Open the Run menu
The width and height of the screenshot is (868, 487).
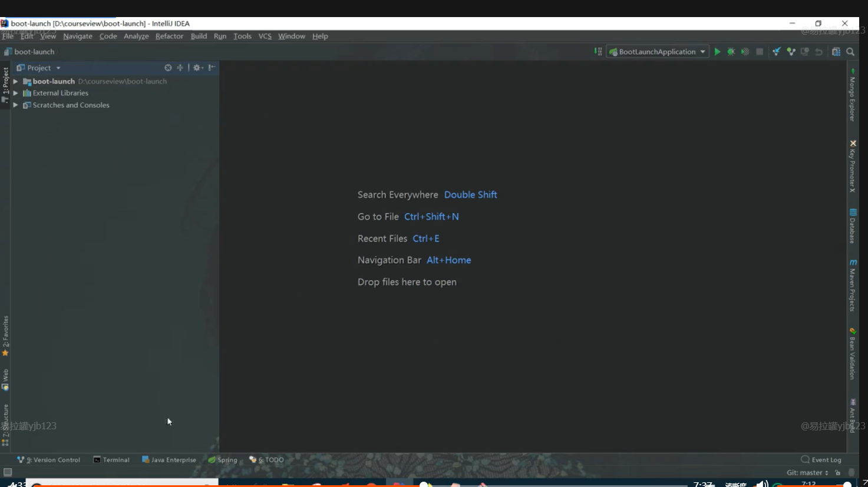pyautogui.click(x=220, y=36)
